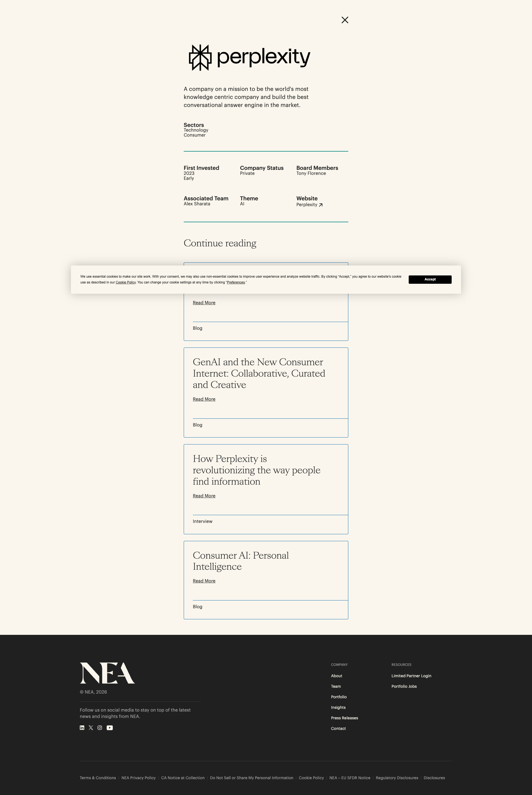Click the NEA logo in the footer
The image size is (532, 795).
point(107,674)
